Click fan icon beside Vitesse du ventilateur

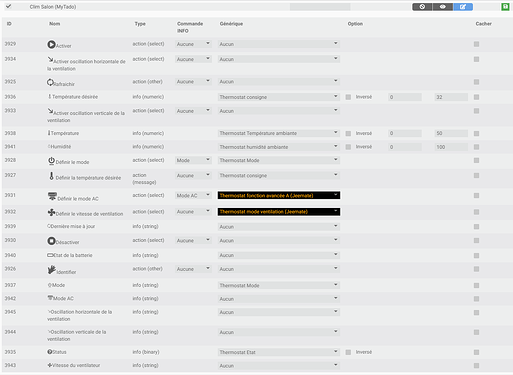[50, 365]
